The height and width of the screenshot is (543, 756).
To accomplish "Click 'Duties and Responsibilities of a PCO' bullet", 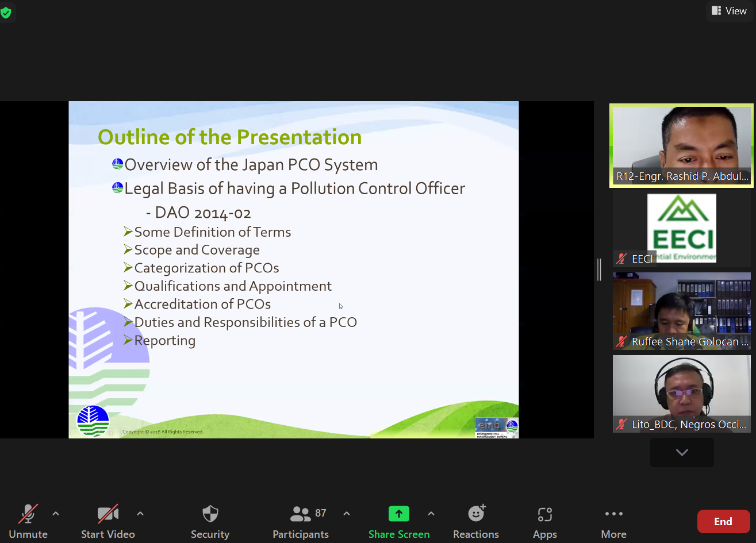I will [x=245, y=322].
